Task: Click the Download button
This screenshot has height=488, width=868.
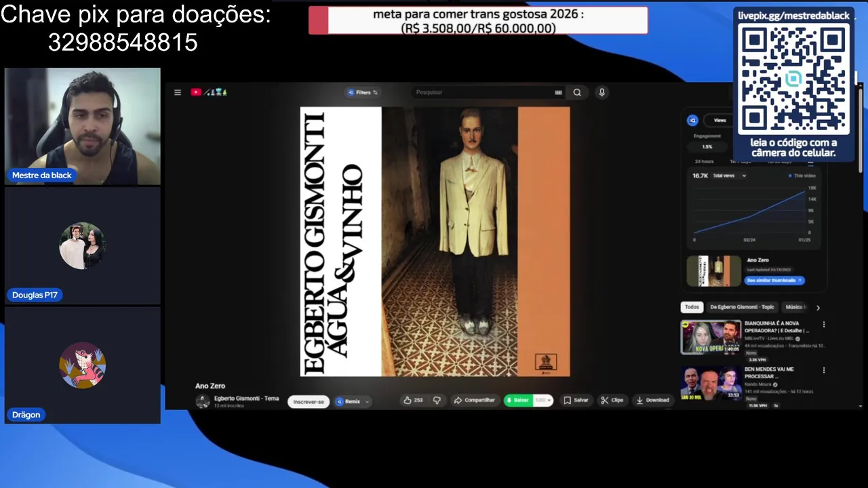Action: pos(652,400)
